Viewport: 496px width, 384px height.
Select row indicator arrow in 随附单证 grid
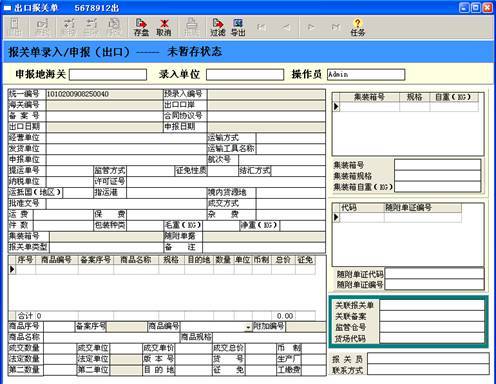point(336,217)
